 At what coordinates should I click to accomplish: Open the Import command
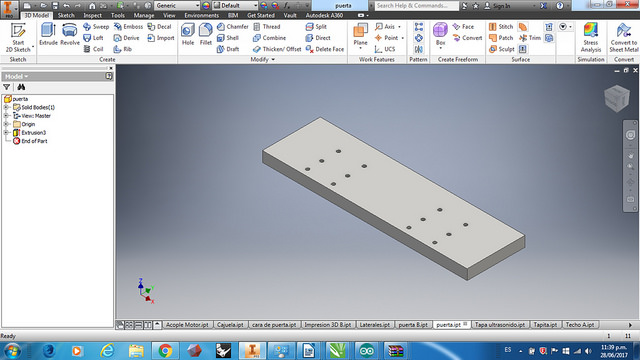click(161, 38)
